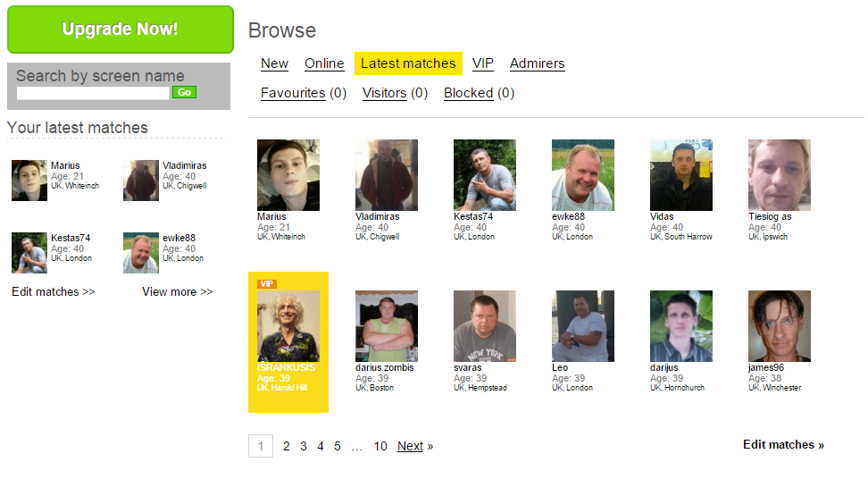868x479 pixels.
Task: Click the Upgrade Now! button
Action: (x=121, y=29)
